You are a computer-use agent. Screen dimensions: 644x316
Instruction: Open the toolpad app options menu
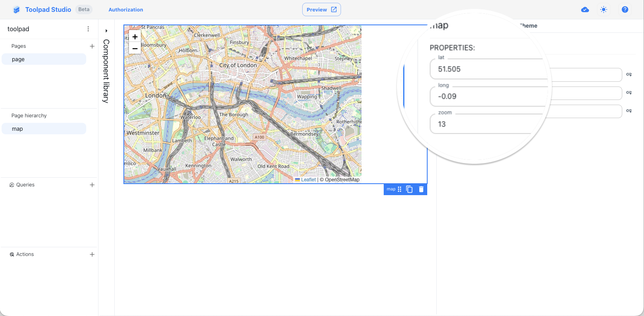[x=88, y=29]
